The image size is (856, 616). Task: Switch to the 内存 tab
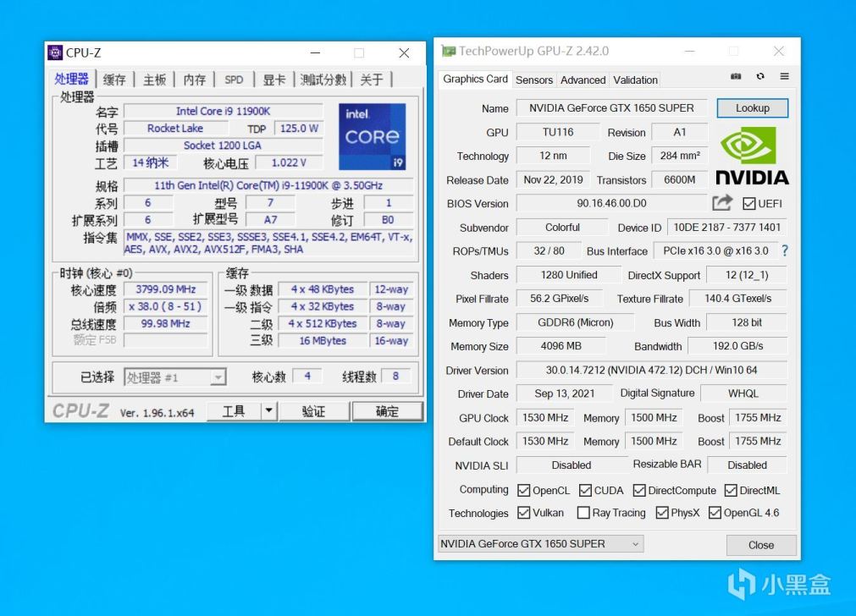coord(195,80)
